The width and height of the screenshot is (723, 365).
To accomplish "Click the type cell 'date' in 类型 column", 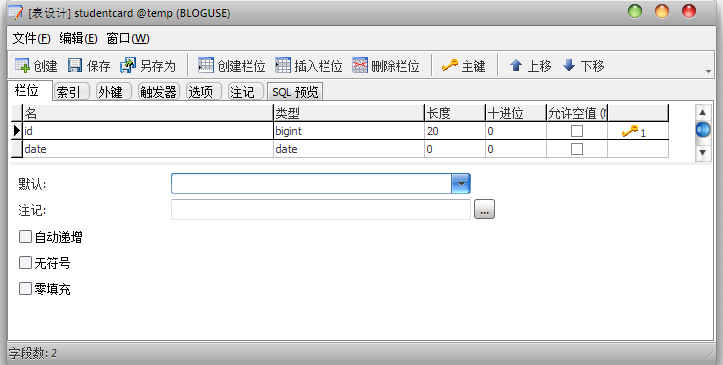I will point(349,149).
